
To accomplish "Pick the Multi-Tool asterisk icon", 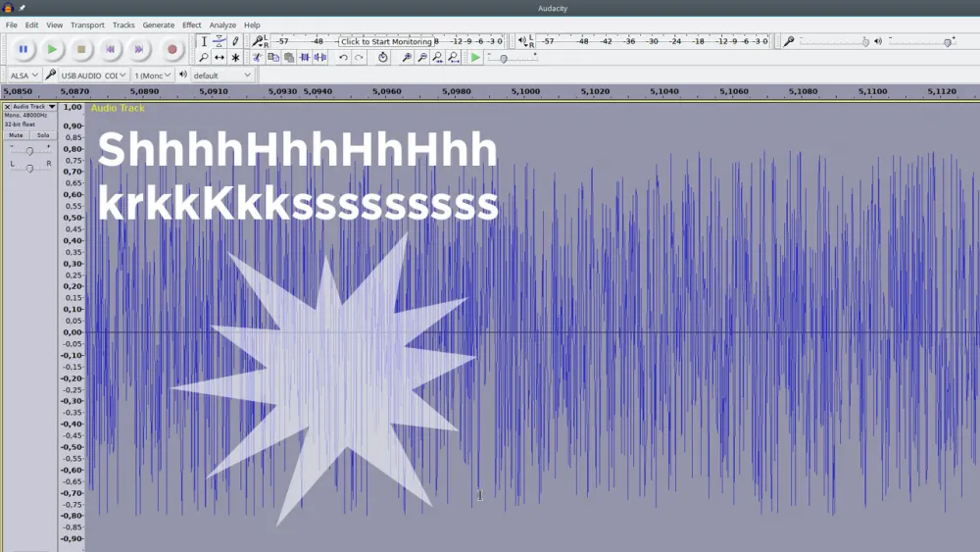I will click(235, 58).
